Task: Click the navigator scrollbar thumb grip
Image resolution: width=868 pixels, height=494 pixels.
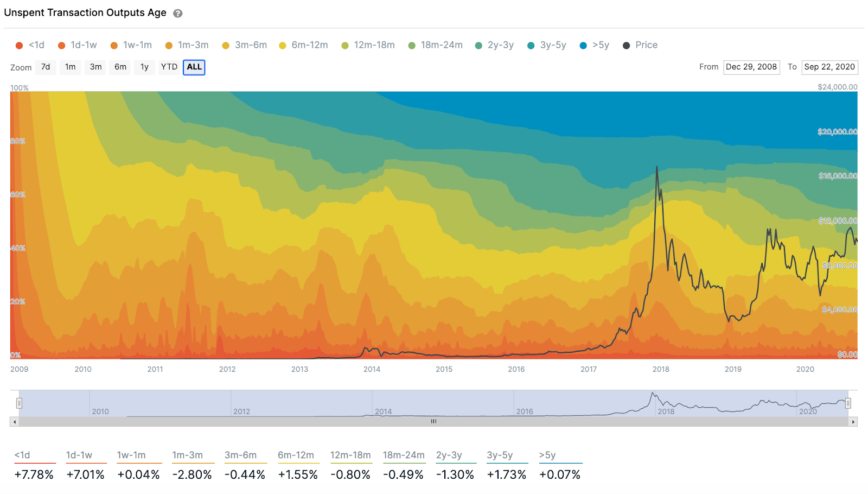Action: 433,421
